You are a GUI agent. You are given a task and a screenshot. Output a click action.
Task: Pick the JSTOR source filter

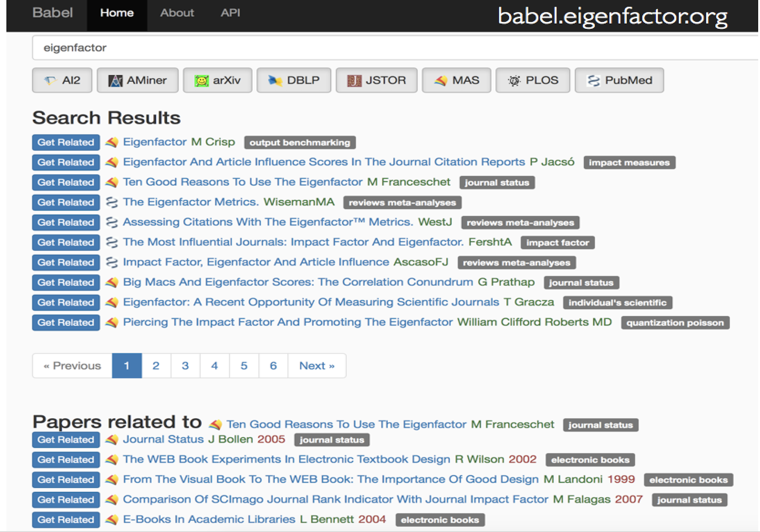[x=377, y=80]
